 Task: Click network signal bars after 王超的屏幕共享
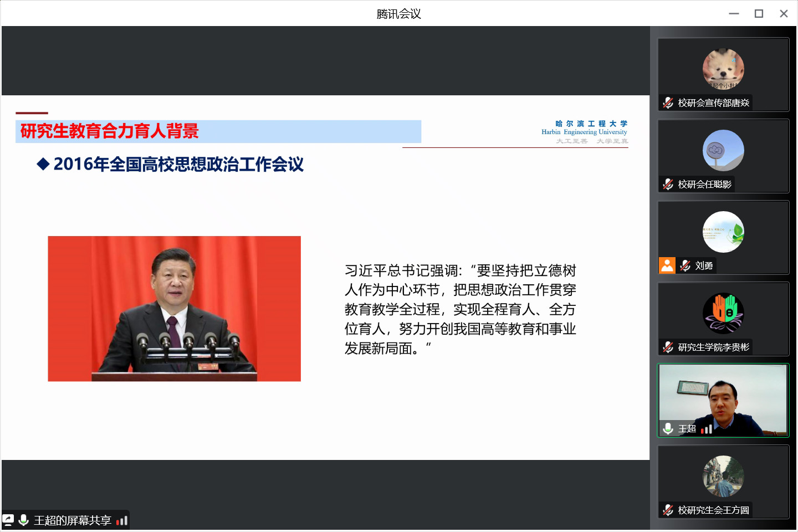click(x=122, y=520)
